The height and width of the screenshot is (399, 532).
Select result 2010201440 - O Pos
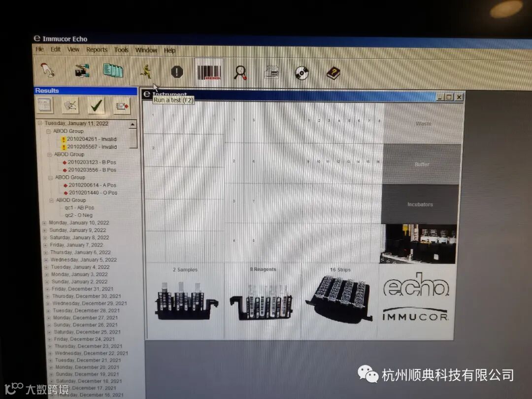93,193
